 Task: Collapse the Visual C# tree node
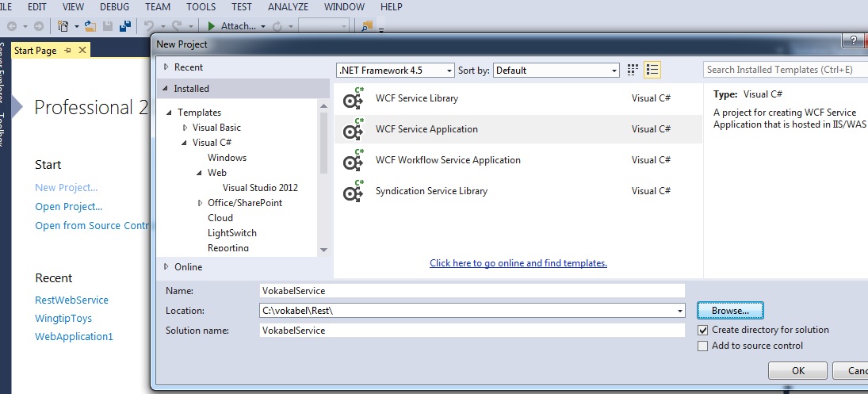184,143
